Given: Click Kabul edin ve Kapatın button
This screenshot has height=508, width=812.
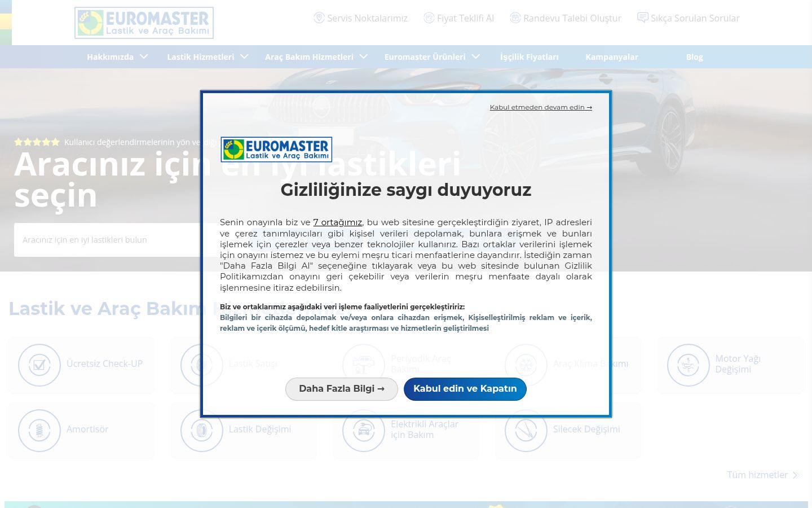Looking at the screenshot, I should (465, 389).
